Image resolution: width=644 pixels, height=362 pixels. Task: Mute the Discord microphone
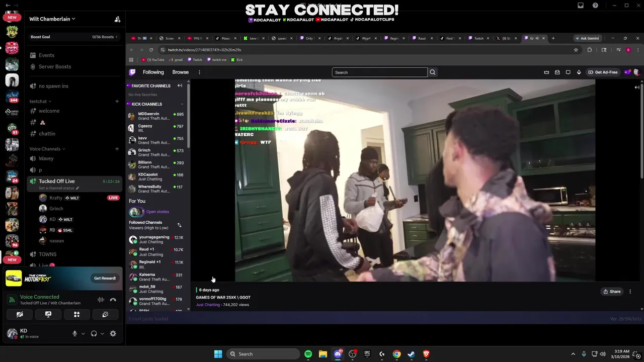(x=74, y=333)
